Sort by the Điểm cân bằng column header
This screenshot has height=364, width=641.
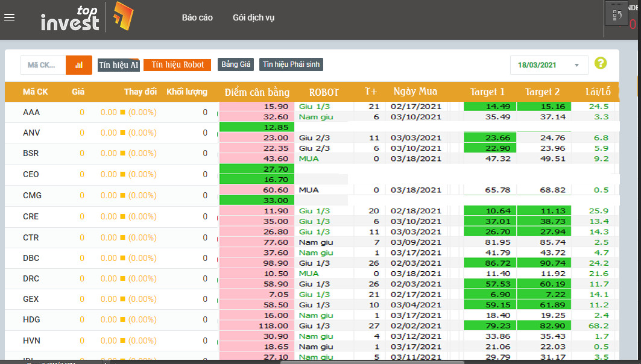pyautogui.click(x=257, y=92)
